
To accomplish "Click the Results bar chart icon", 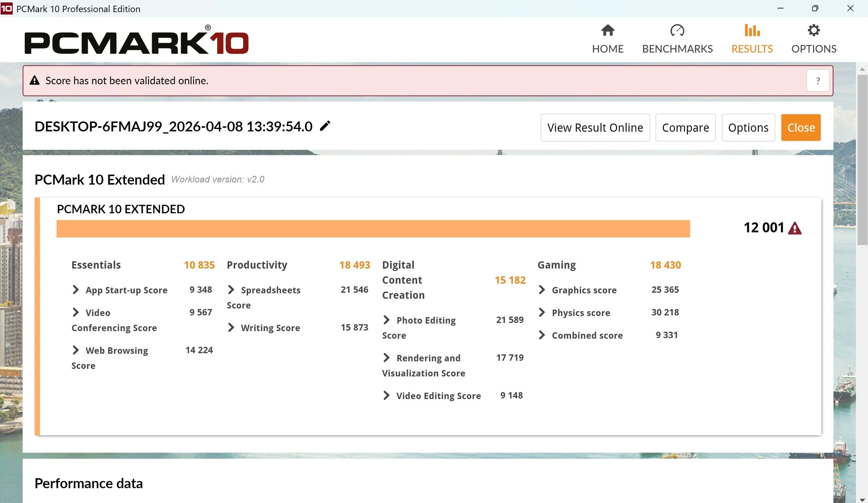I will [x=752, y=30].
